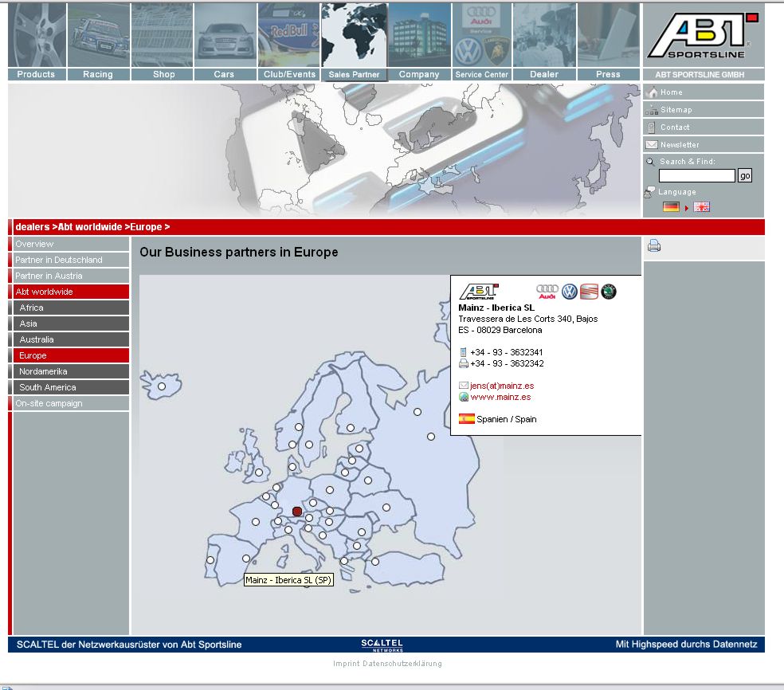Open jens(at)mainz.es email link
Screen dimensions: 784x690
click(502, 386)
